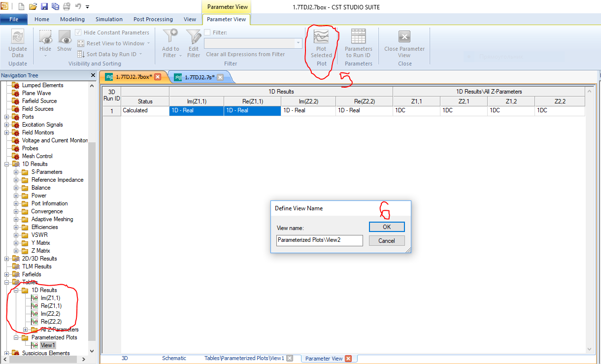
Task: Click the scroll-down arrow of Navigation Tree
Action: click(92, 351)
